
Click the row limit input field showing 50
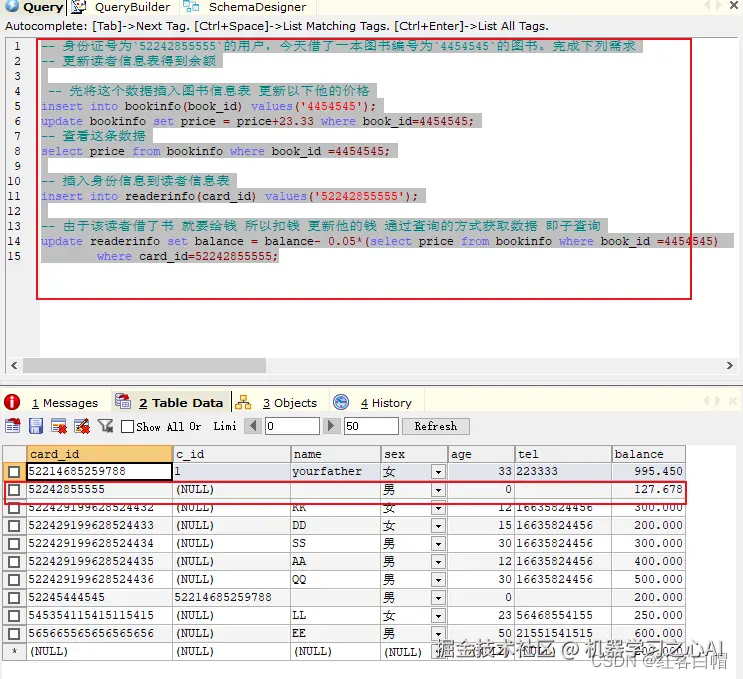[x=371, y=426]
